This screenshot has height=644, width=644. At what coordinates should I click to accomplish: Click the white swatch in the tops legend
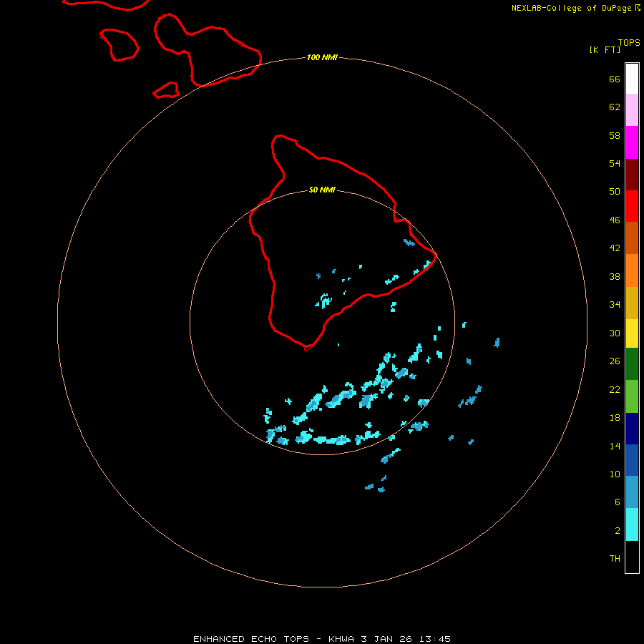pyautogui.click(x=632, y=79)
